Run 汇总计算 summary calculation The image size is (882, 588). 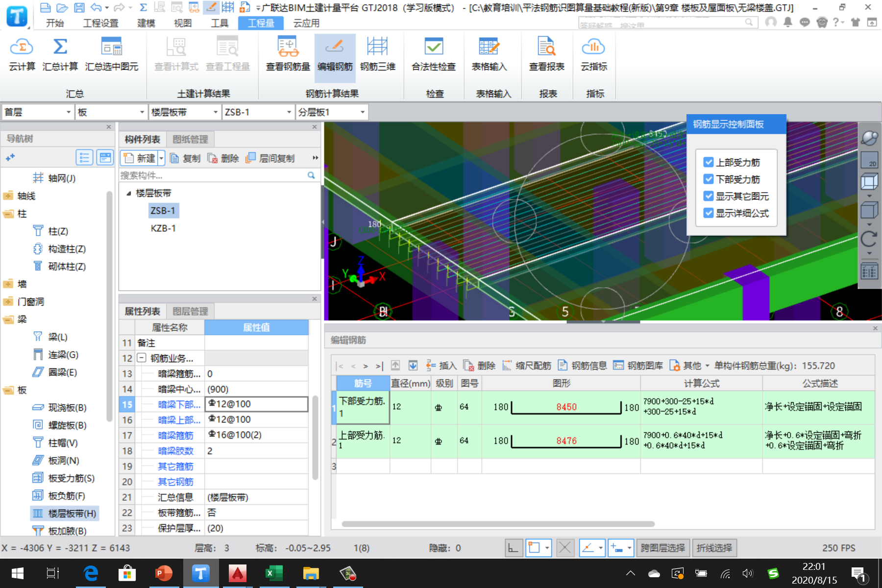(x=60, y=54)
